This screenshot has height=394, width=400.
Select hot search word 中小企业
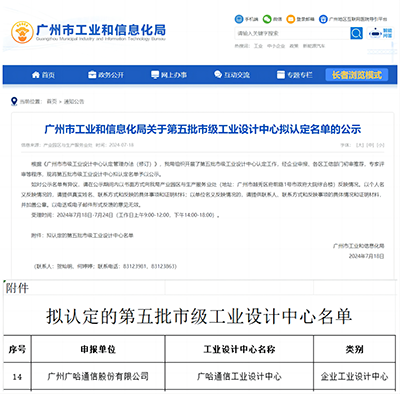276,46
